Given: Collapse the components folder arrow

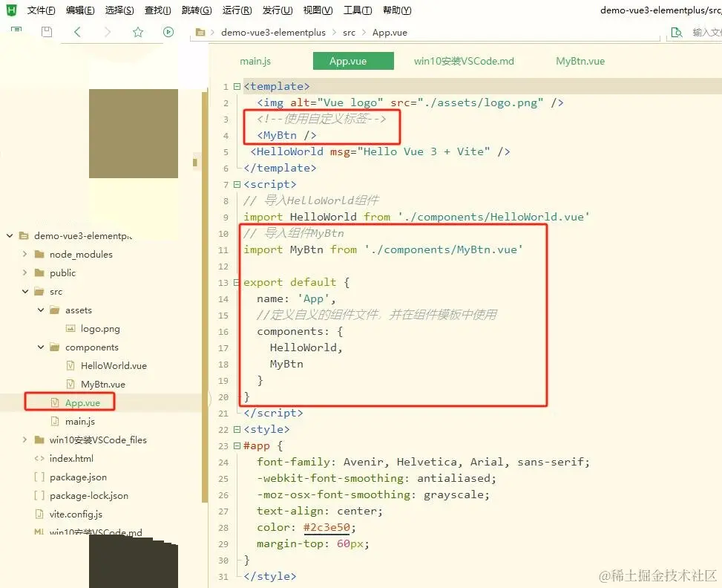Looking at the screenshot, I should (x=41, y=347).
